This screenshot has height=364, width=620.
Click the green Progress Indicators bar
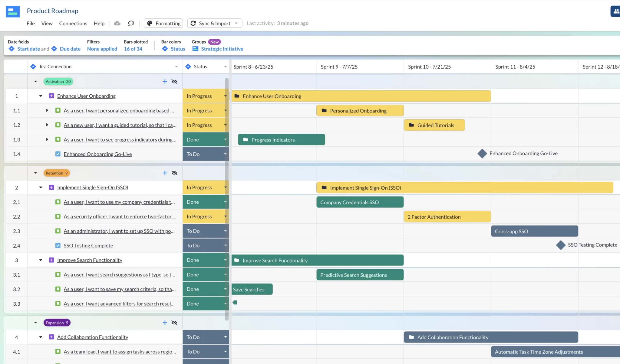point(282,140)
